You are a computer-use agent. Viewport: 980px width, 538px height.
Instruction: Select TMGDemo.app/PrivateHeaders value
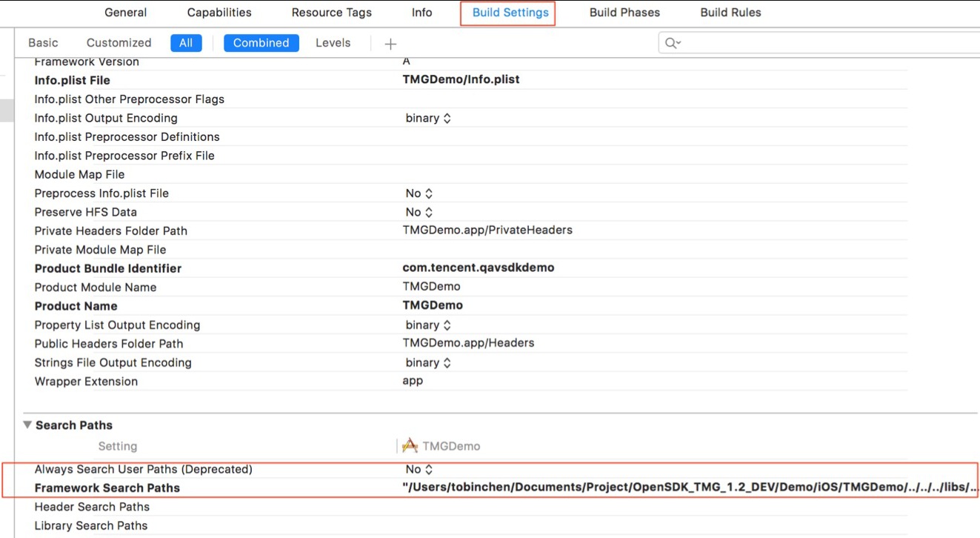pyautogui.click(x=487, y=230)
